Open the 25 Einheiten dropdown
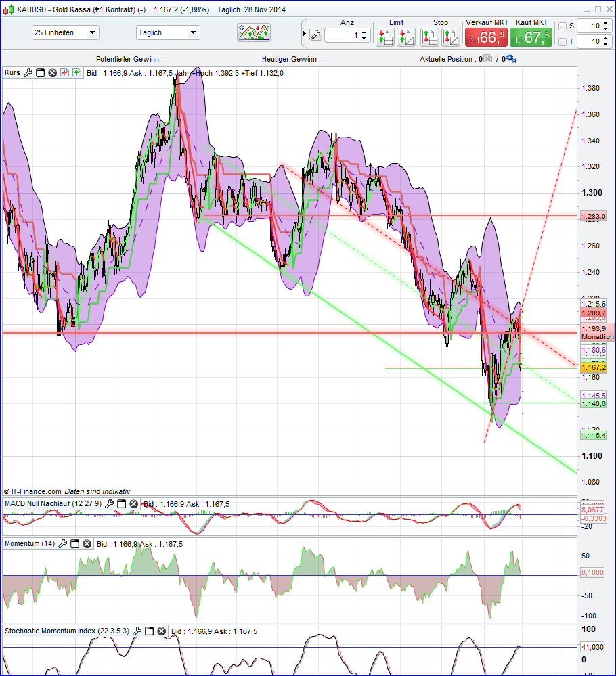The image size is (616, 676). (65, 32)
